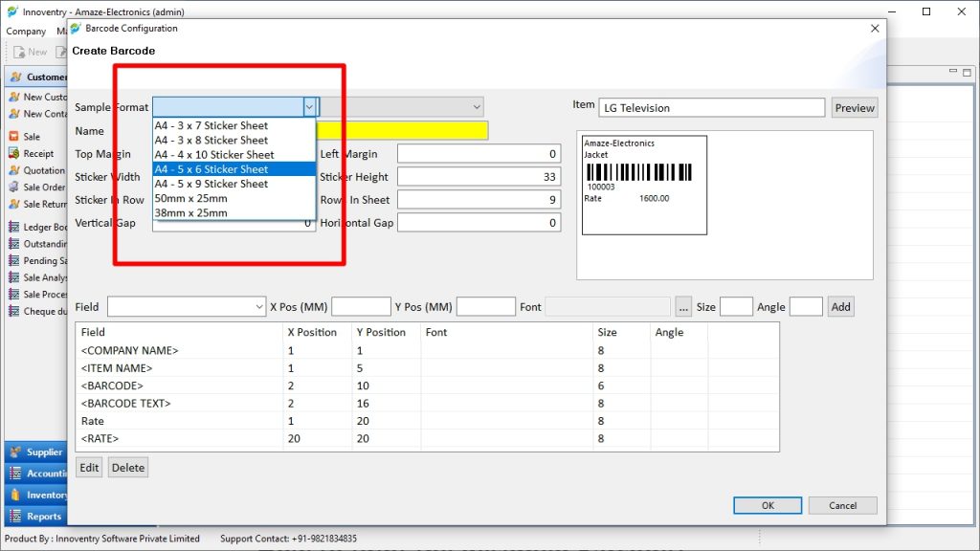The width and height of the screenshot is (980, 551).
Task: Switch to the Reports section
Action: pos(36,517)
